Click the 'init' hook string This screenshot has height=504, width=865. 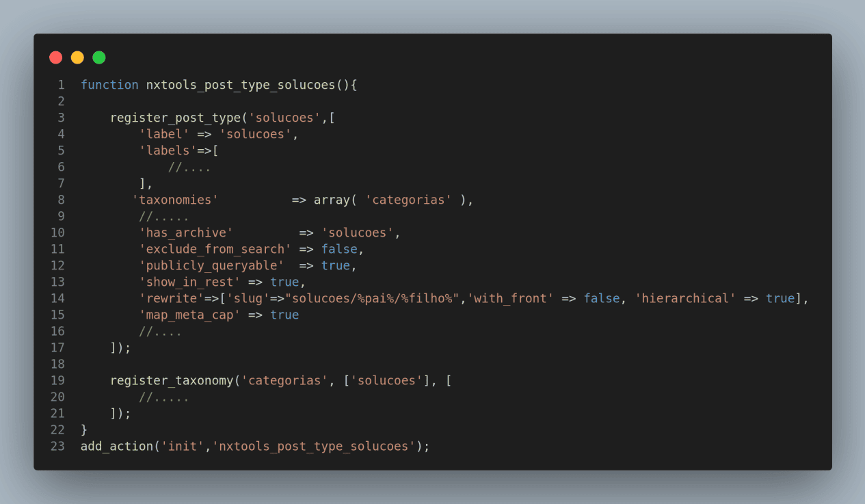tap(183, 446)
